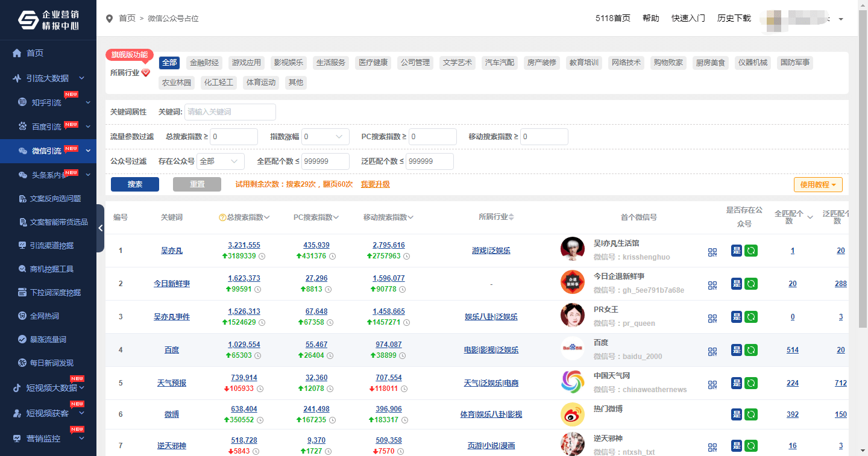
Task: Click the blue 是 badge in 今日新鲜事 row
Action: [737, 284]
